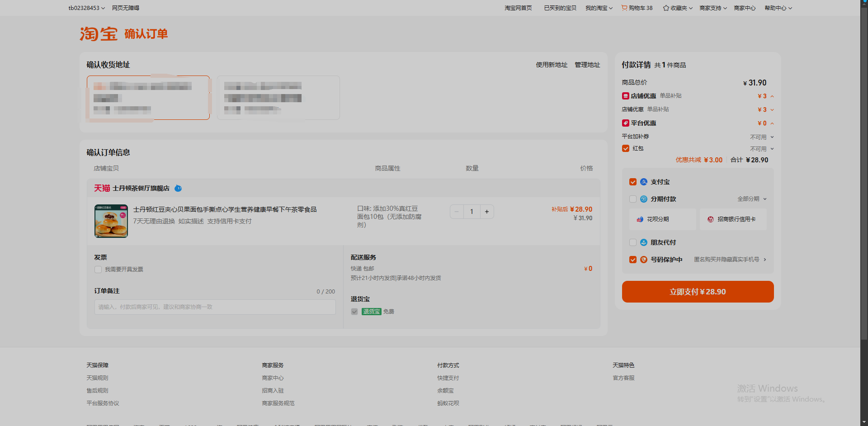Open 官方客服 footer link
This screenshot has width=868, height=426.
pyautogui.click(x=623, y=378)
